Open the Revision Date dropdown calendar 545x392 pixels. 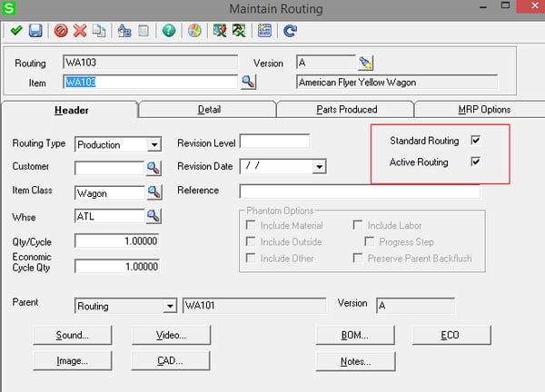(x=319, y=167)
